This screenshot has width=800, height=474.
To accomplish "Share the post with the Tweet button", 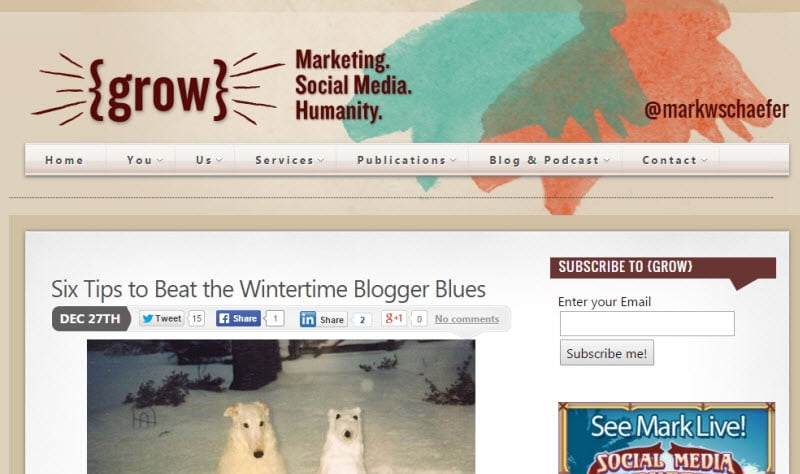I will point(161,318).
